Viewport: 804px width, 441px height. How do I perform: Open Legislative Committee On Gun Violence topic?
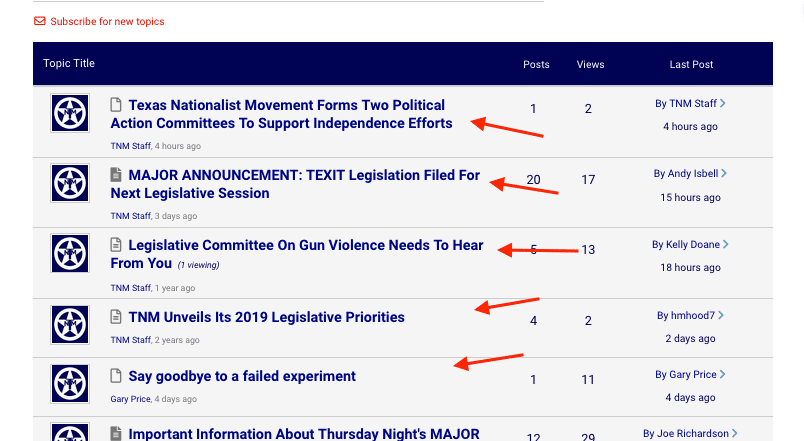[x=297, y=254]
